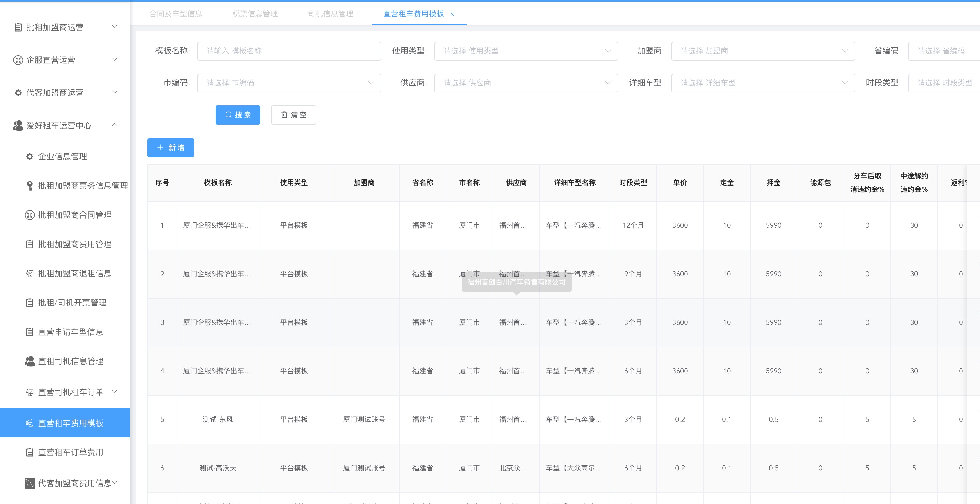This screenshot has height=504, width=980.
Task: Click the 批租/司机开票管理 document icon
Action: [x=30, y=303]
